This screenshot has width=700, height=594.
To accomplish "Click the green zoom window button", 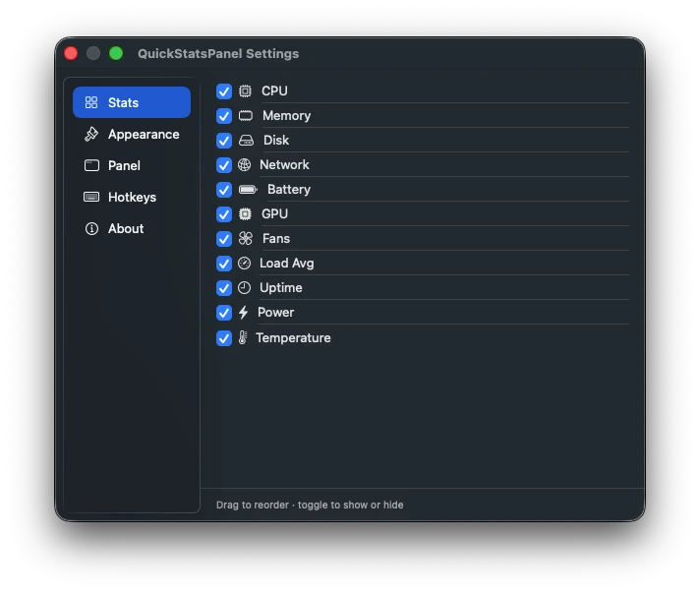I will 116,53.
